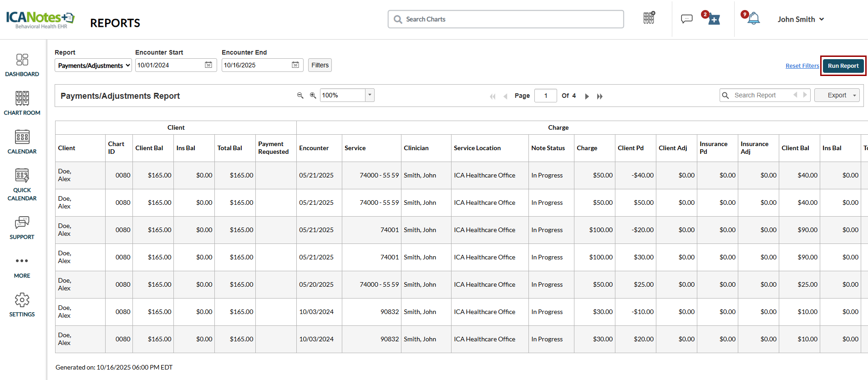Go to next report page
The height and width of the screenshot is (380, 868).
pos(587,96)
